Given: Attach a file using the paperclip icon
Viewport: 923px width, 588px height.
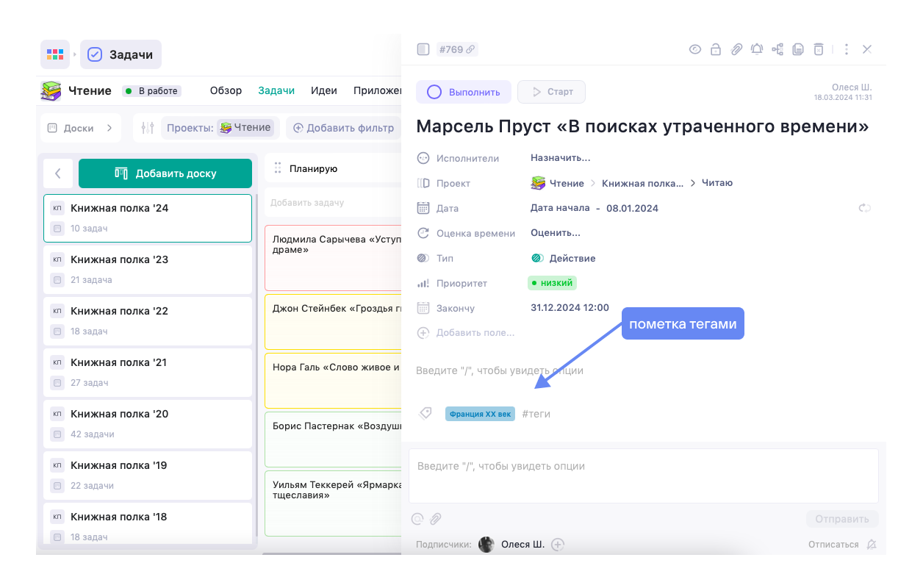Looking at the screenshot, I should click(x=737, y=49).
